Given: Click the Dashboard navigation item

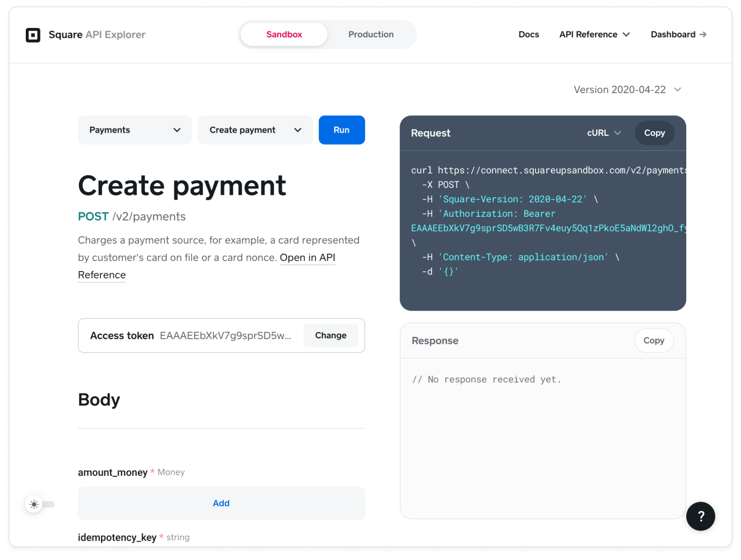Looking at the screenshot, I should pyautogui.click(x=673, y=34).
